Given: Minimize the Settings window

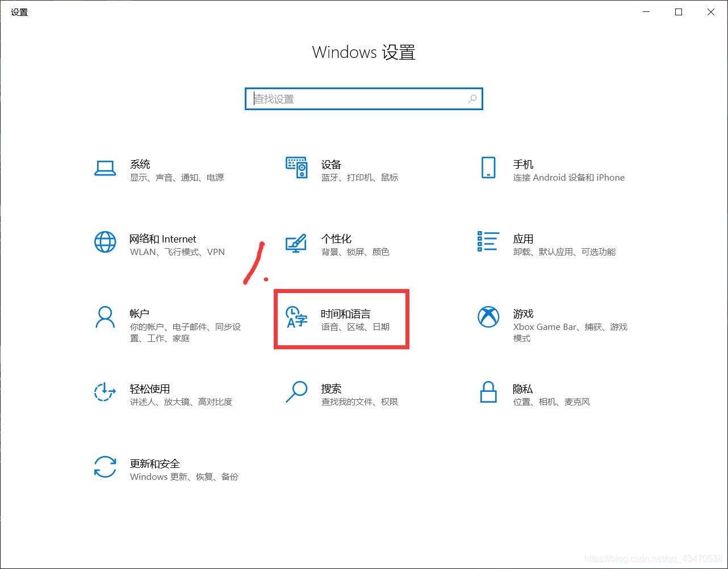Looking at the screenshot, I should [646, 12].
